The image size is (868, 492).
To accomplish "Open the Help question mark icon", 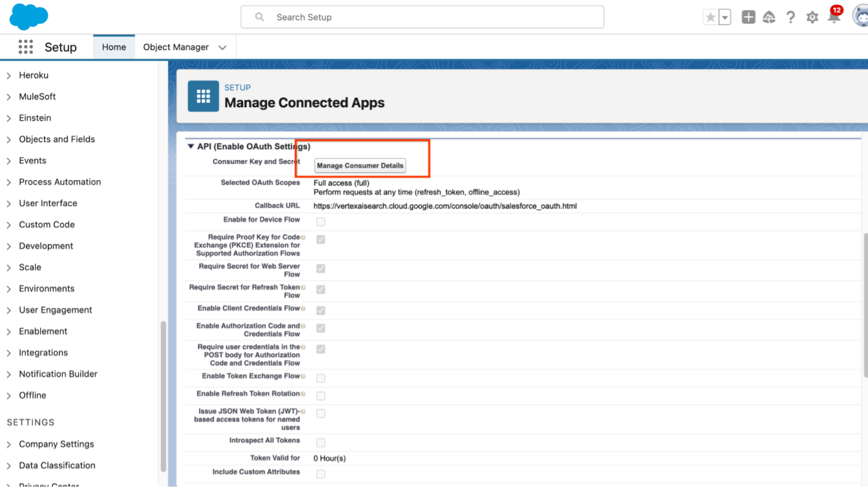I will [x=790, y=17].
